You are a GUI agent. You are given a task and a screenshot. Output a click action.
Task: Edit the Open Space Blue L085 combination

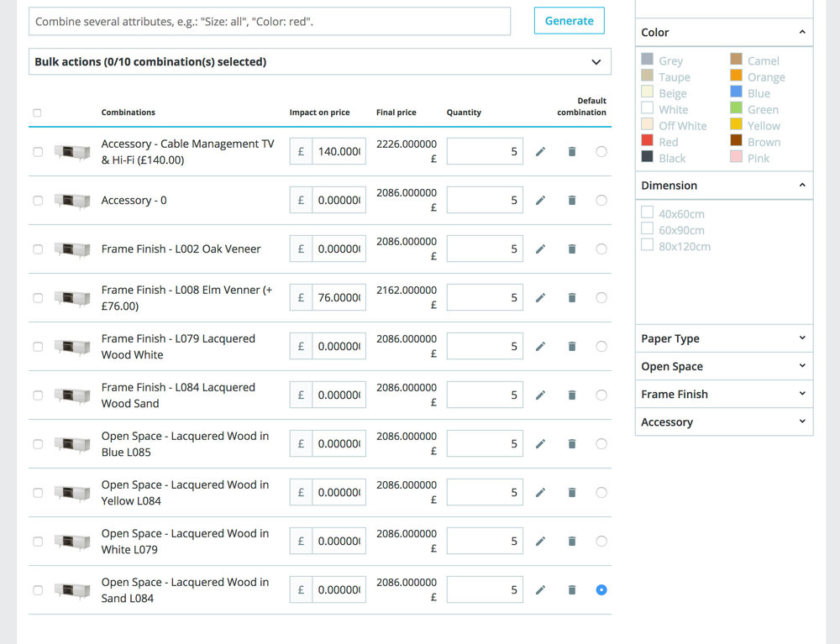540,443
